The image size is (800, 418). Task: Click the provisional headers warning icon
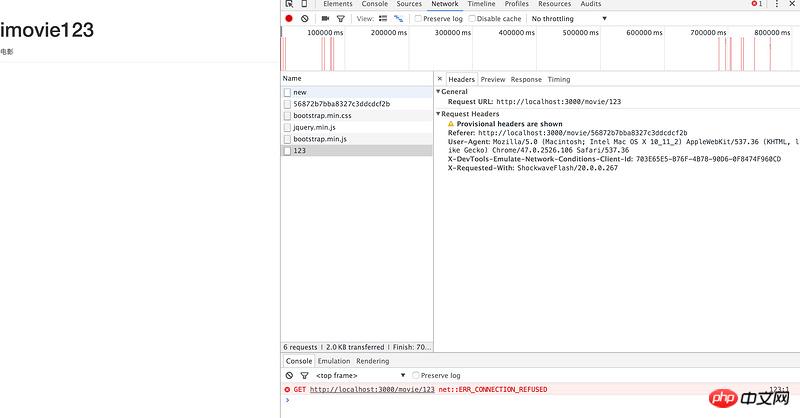pos(451,124)
